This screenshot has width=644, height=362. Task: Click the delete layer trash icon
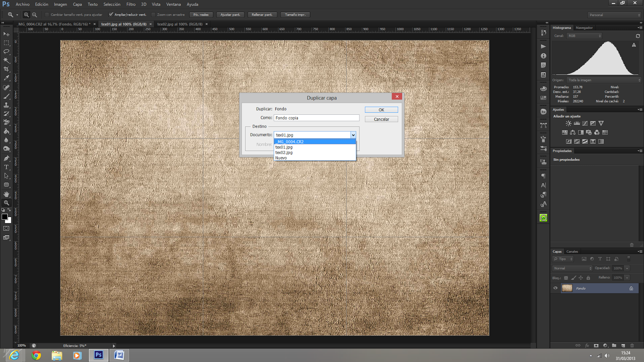(632, 345)
